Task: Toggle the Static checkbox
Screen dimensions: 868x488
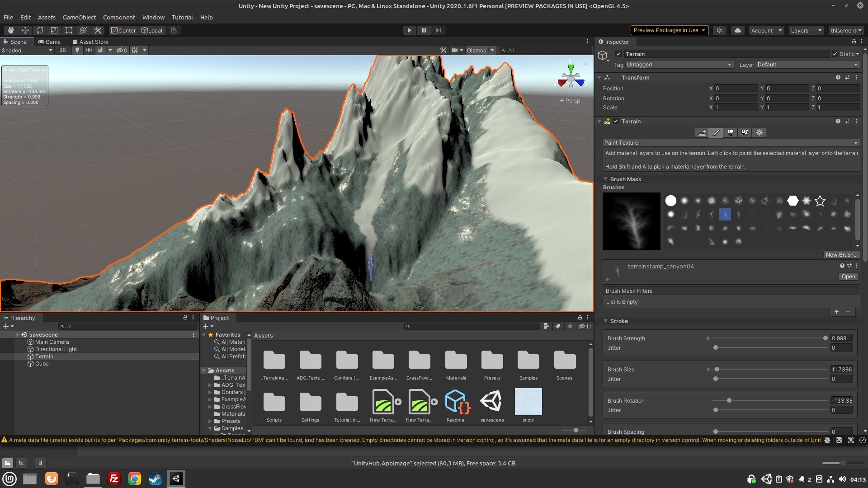Action: click(835, 54)
